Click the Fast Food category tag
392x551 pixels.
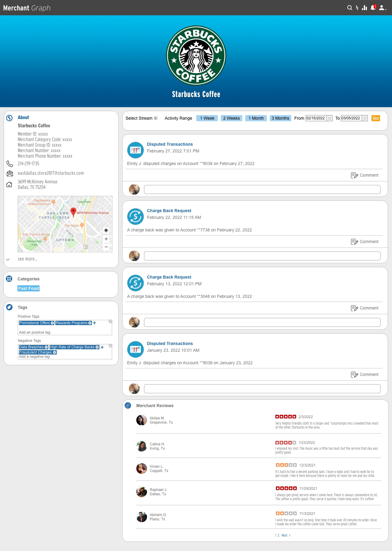[x=28, y=288]
